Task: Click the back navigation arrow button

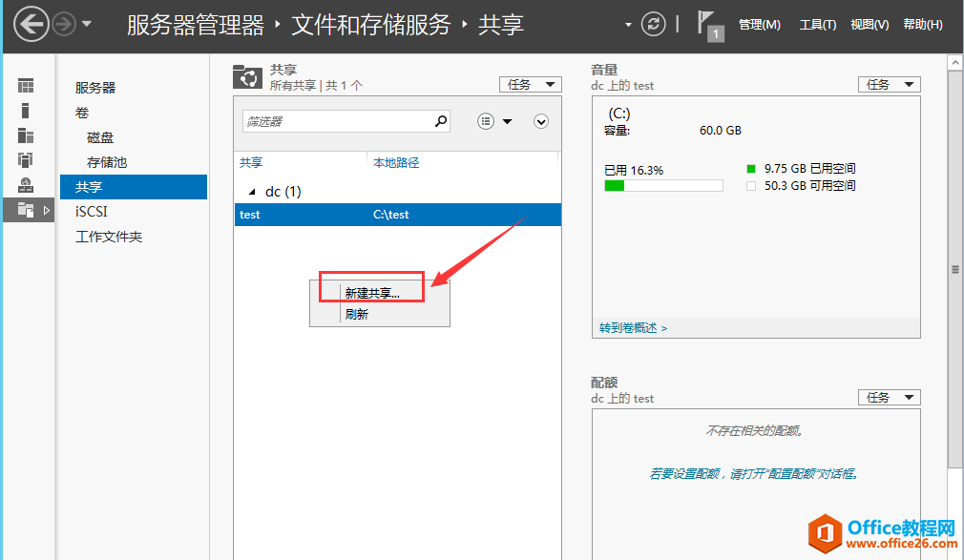Action: pos(31,24)
